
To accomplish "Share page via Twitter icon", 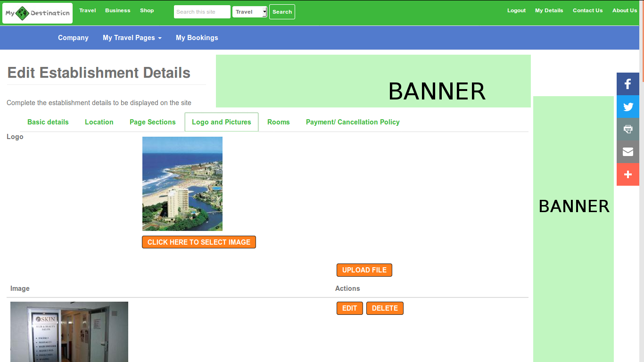I will [x=627, y=107].
